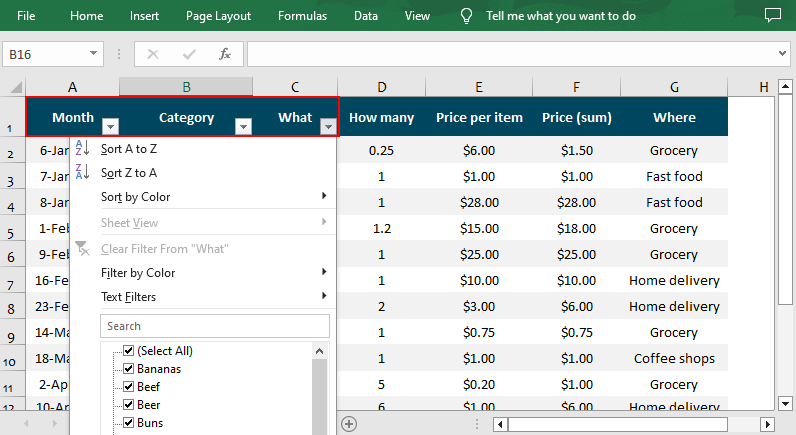796x435 pixels.
Task: Select column F header
Action: 576,87
